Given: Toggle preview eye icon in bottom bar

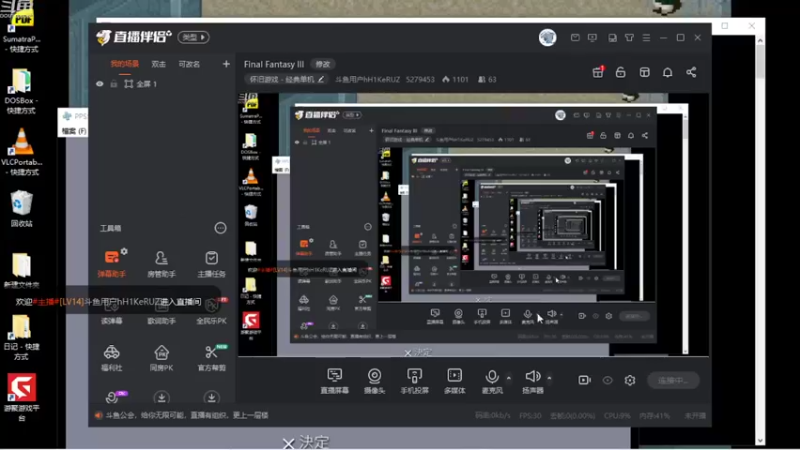Looking at the screenshot, I should tap(607, 380).
